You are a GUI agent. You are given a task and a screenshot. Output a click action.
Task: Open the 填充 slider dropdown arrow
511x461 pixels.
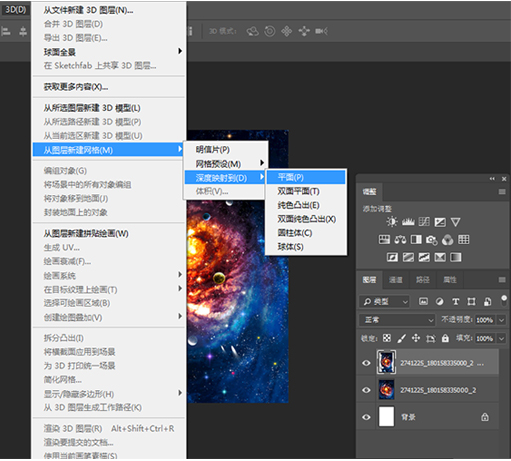pyautogui.click(x=501, y=338)
